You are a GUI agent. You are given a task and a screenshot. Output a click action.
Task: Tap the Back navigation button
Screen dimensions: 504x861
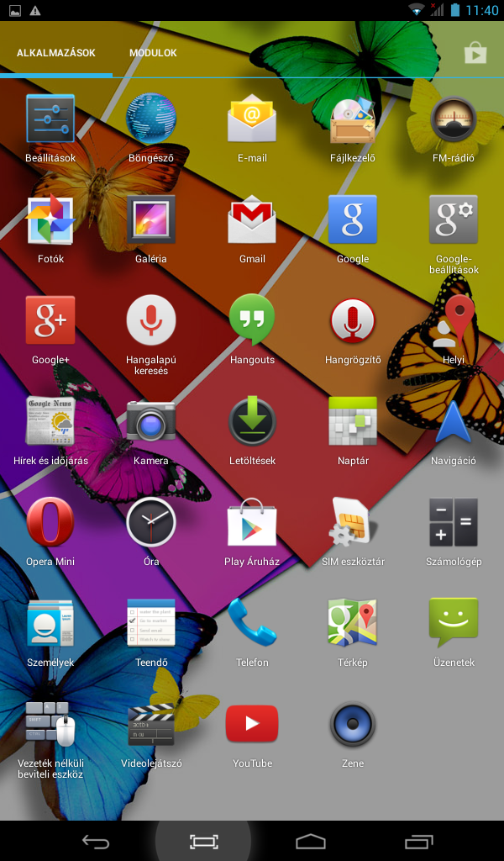click(96, 841)
